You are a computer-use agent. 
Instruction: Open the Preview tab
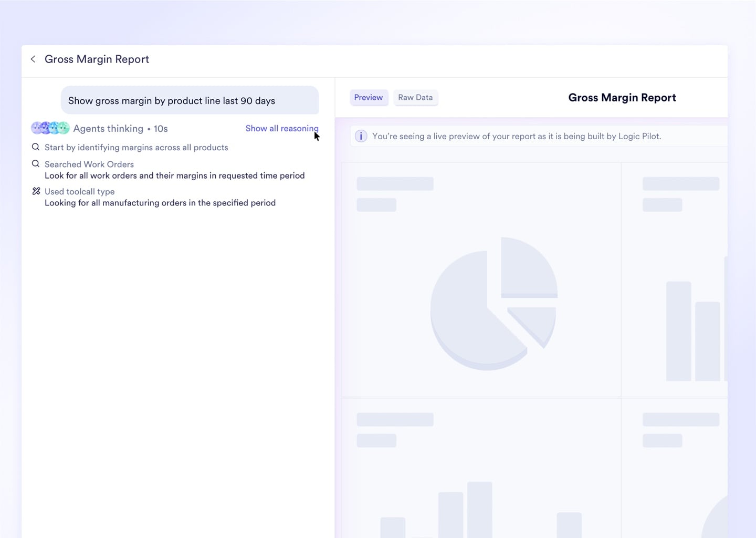point(369,98)
